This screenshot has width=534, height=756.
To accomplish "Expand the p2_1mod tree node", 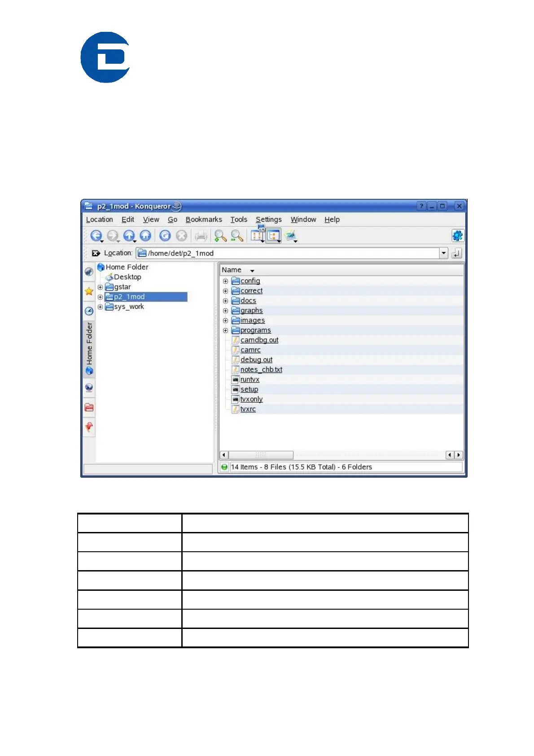I will click(x=100, y=297).
